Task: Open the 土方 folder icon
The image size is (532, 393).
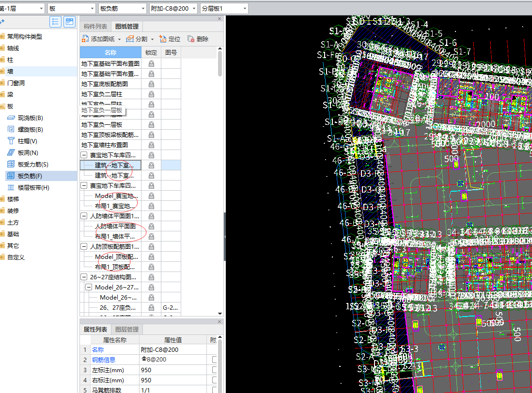Action: click(2, 223)
